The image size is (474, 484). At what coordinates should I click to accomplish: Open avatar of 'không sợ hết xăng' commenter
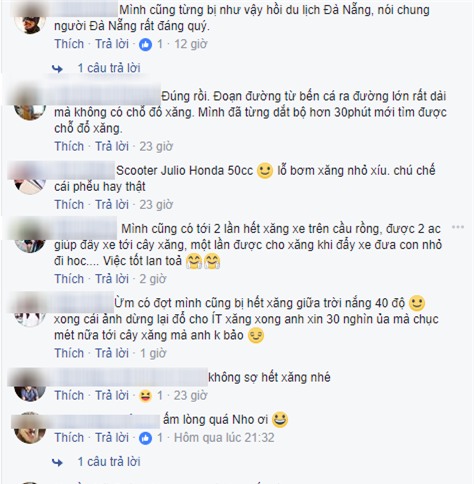[30, 392]
